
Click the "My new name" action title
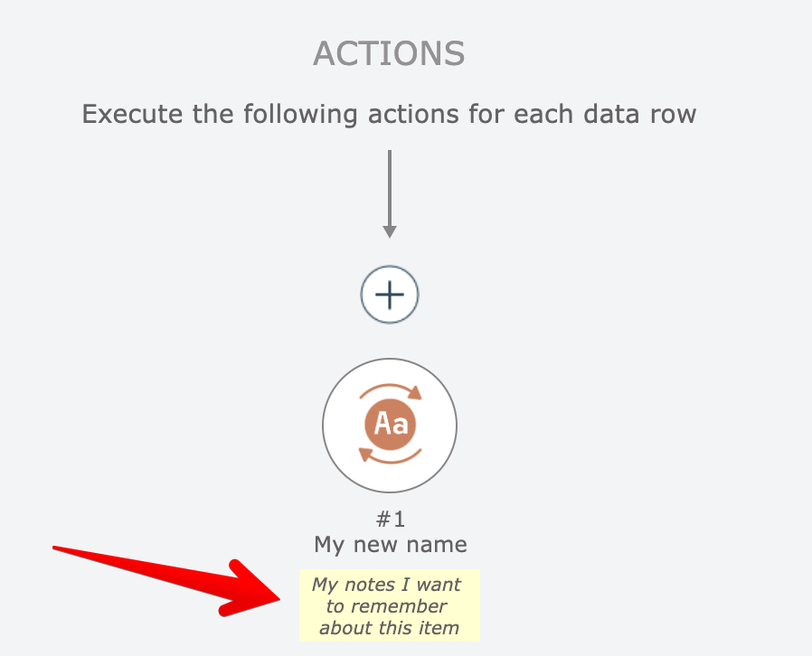pos(390,545)
